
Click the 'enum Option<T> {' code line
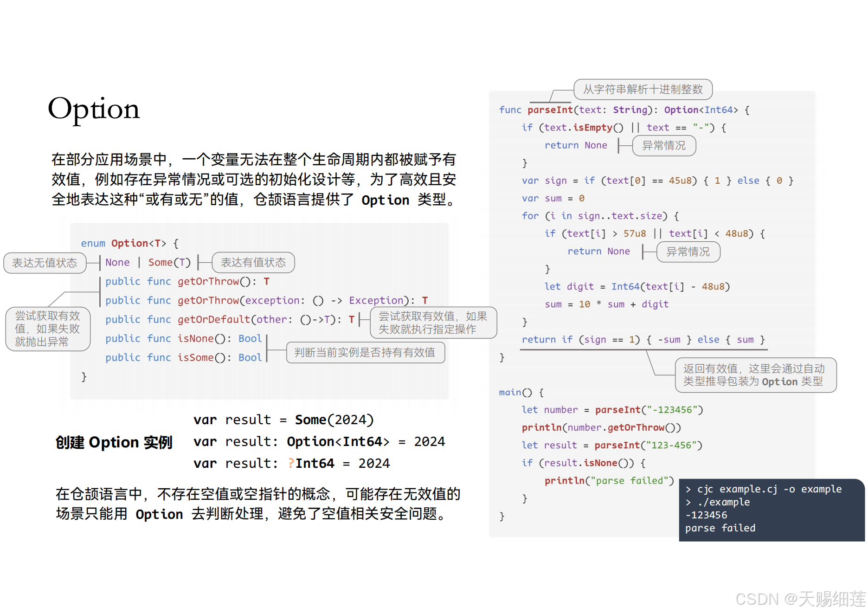tap(130, 243)
